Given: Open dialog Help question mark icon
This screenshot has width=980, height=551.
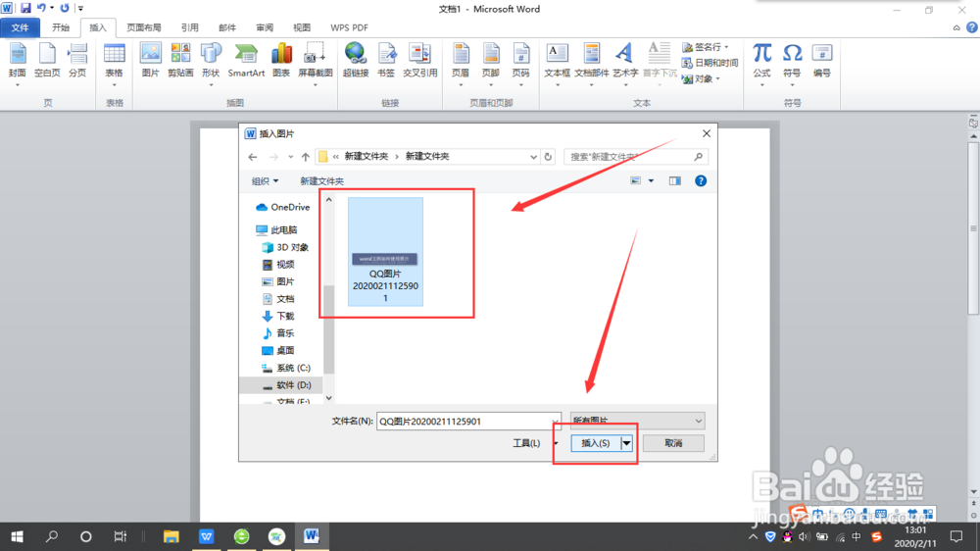Looking at the screenshot, I should point(701,180).
